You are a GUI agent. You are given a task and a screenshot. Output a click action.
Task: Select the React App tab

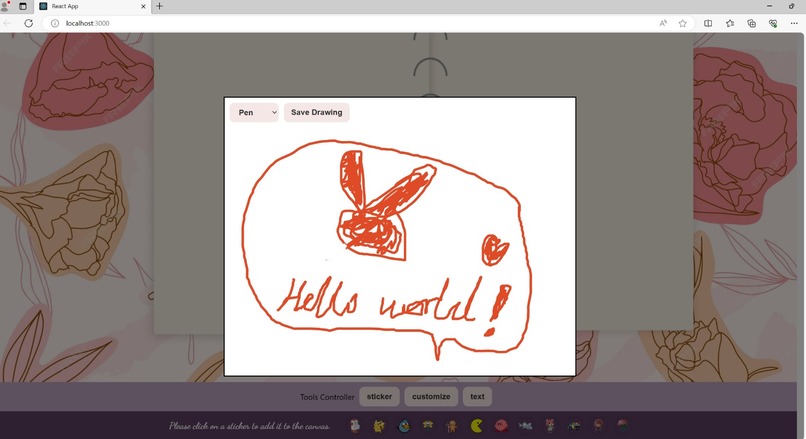coord(93,7)
